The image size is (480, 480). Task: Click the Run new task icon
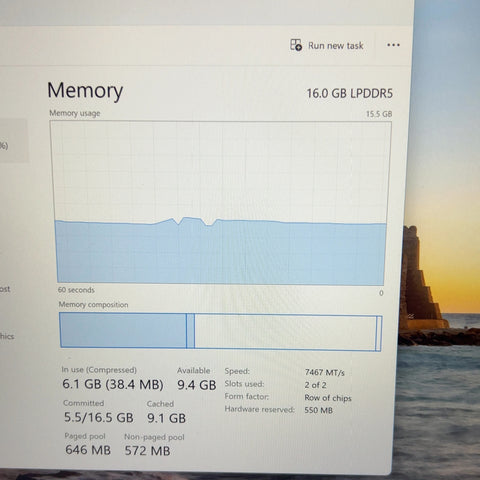pyautogui.click(x=296, y=45)
